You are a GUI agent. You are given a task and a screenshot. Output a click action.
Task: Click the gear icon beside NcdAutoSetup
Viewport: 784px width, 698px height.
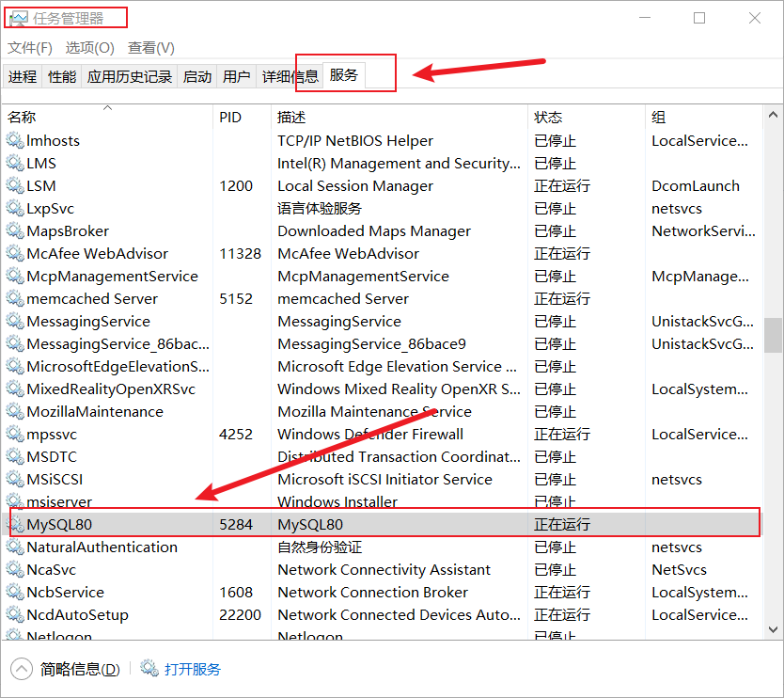click(15, 614)
